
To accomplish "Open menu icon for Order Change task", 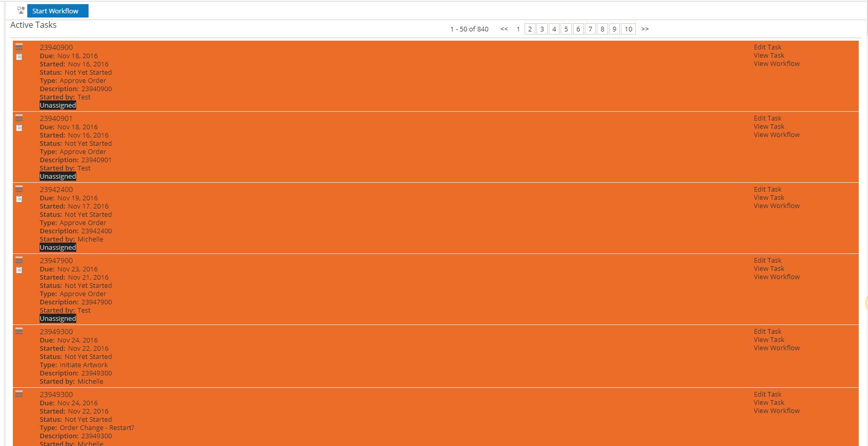I will click(19, 394).
